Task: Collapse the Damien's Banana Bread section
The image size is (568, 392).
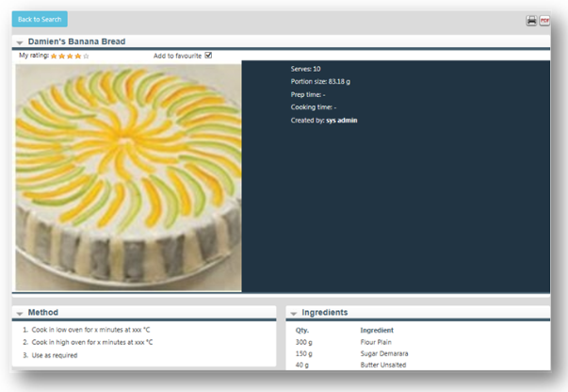Action: point(20,42)
